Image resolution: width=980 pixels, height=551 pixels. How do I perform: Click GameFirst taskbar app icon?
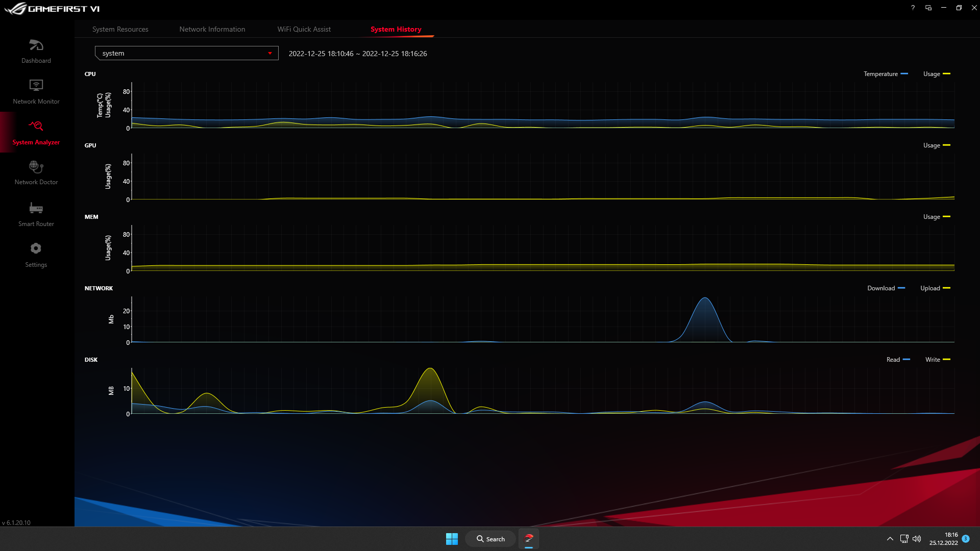tap(529, 539)
